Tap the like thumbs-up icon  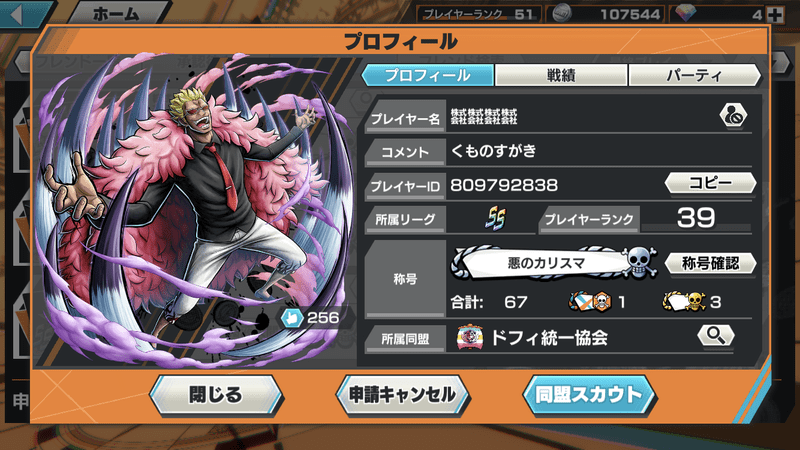[x=292, y=318]
